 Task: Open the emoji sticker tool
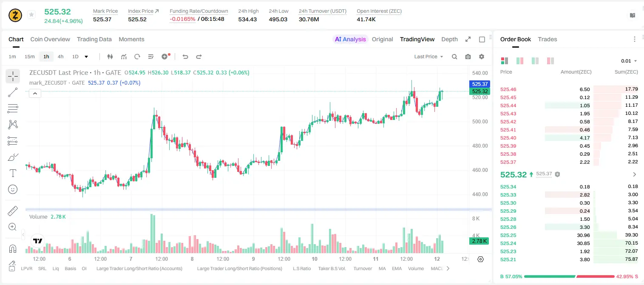[13, 189]
